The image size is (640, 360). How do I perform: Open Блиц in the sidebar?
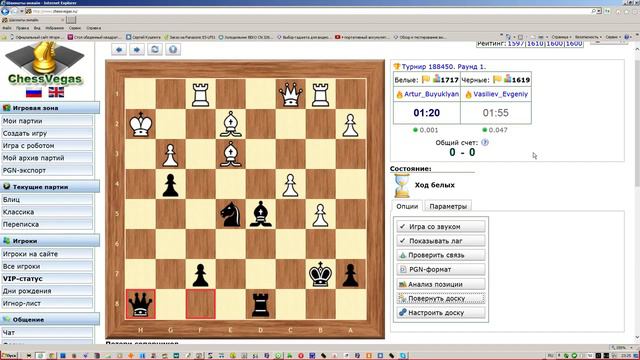47,200
